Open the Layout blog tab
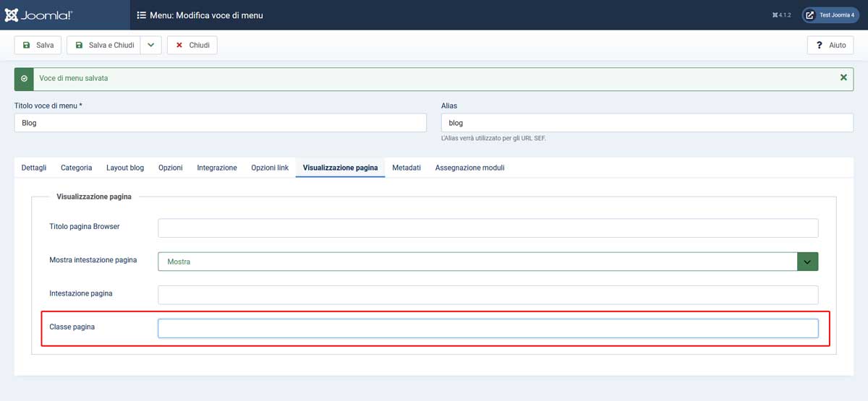Viewport: 868px width, 401px height. coord(125,168)
